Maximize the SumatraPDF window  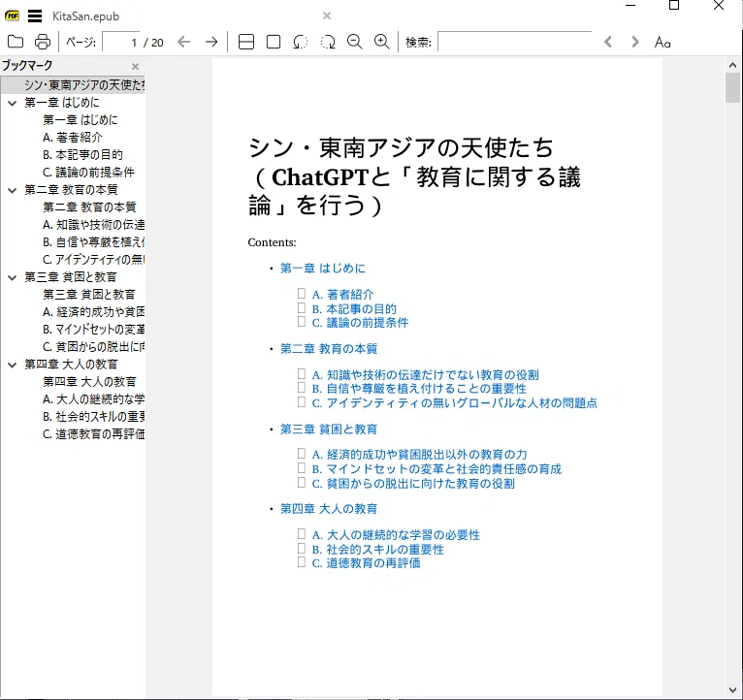pos(674,5)
